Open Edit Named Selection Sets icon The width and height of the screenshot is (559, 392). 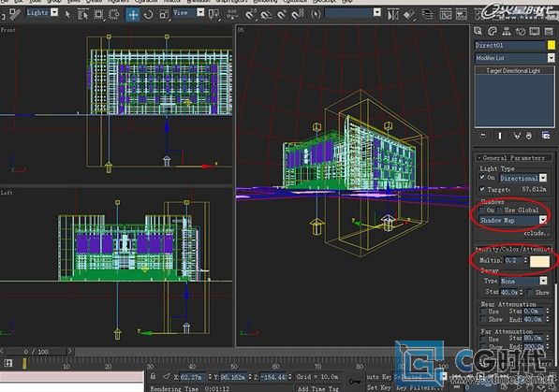coord(316,15)
